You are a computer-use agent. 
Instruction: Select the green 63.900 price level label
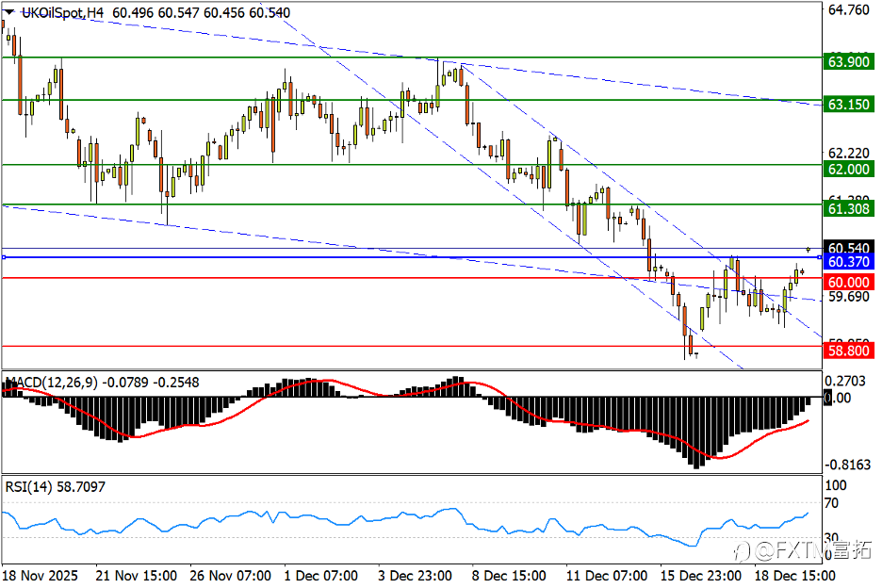click(849, 61)
